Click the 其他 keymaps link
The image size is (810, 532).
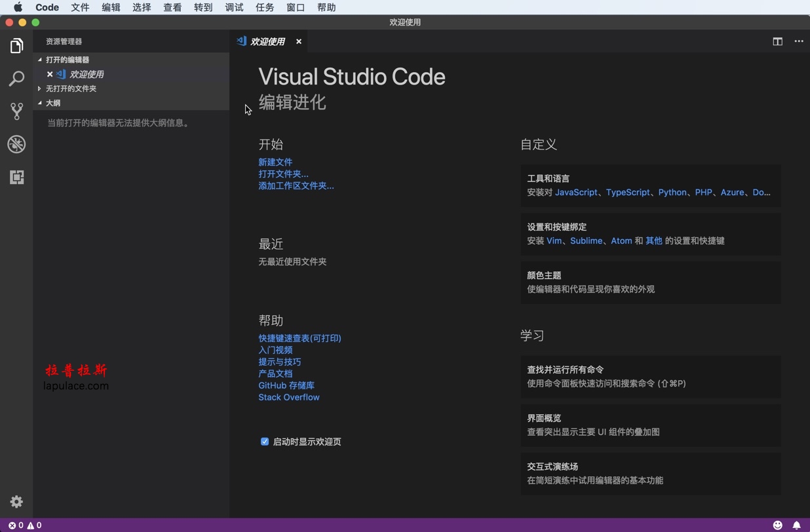[654, 240]
